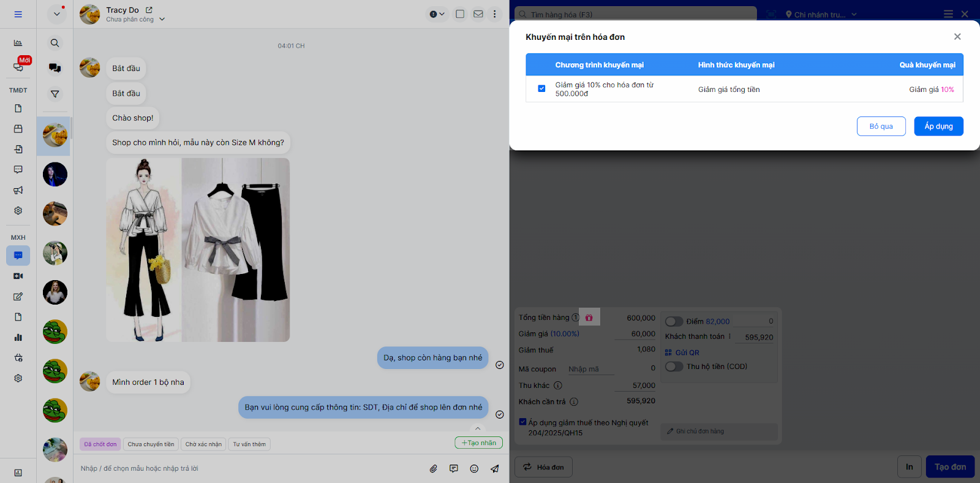
Task: Expand the Chưa phân công assignment dropdown
Action: [162, 20]
